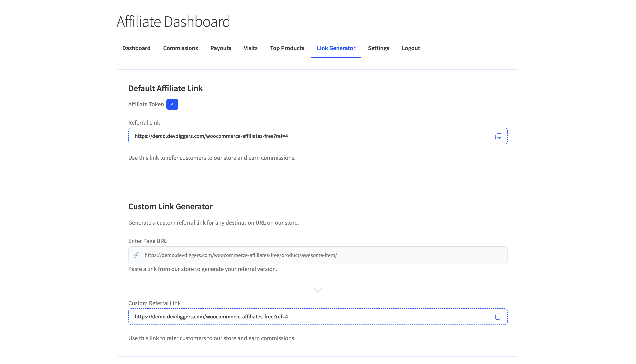Image resolution: width=636 pixels, height=364 pixels.
Task: Select the copy icon beside ref=4 link
Action: click(498, 136)
